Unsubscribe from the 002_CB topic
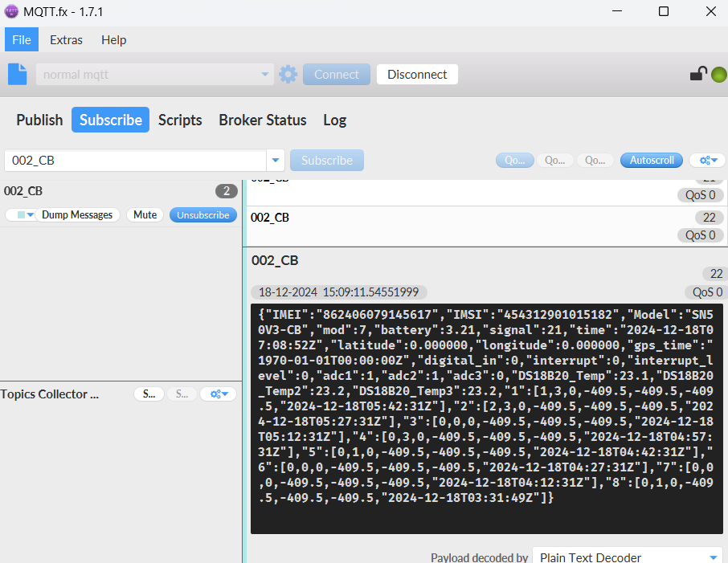The width and height of the screenshot is (728, 563). (203, 215)
